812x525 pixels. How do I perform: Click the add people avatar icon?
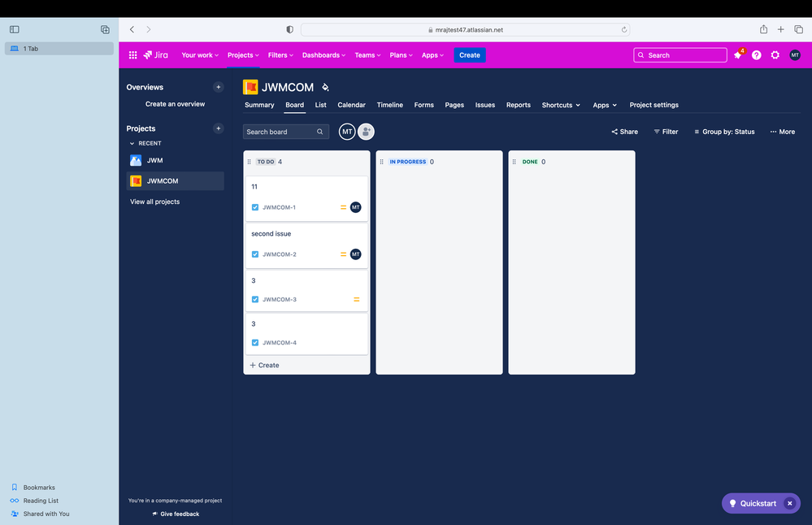[x=366, y=132]
